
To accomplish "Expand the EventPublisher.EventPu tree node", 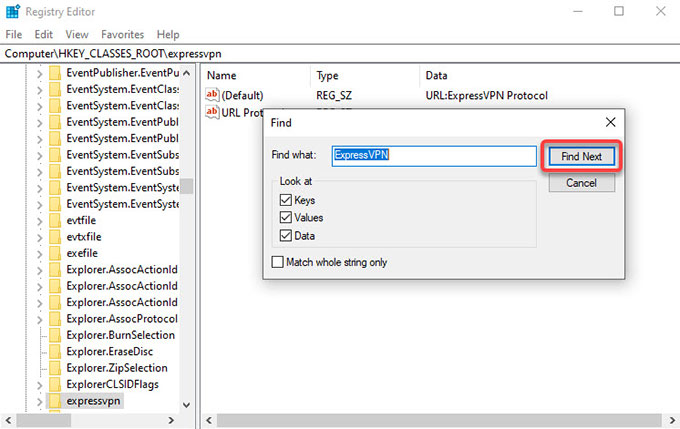I will [39, 74].
